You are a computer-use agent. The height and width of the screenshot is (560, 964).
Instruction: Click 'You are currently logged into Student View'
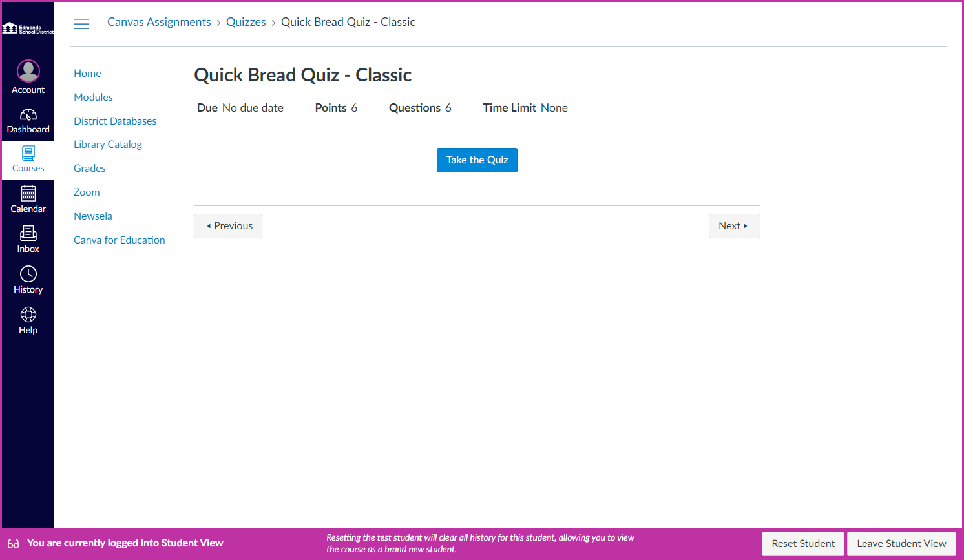point(125,543)
